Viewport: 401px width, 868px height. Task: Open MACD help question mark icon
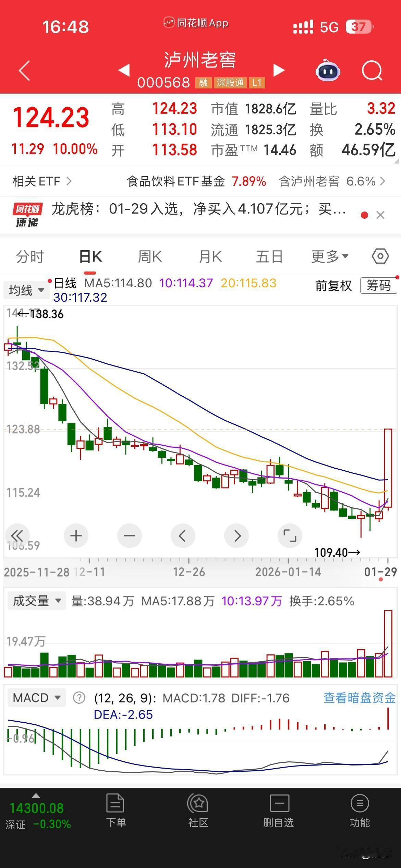79,698
